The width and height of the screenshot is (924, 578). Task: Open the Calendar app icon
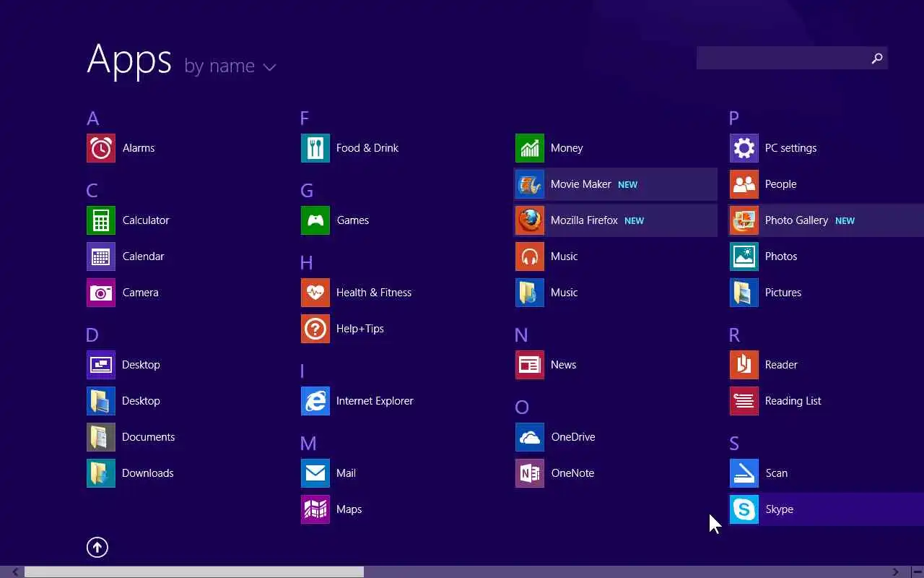[101, 256]
